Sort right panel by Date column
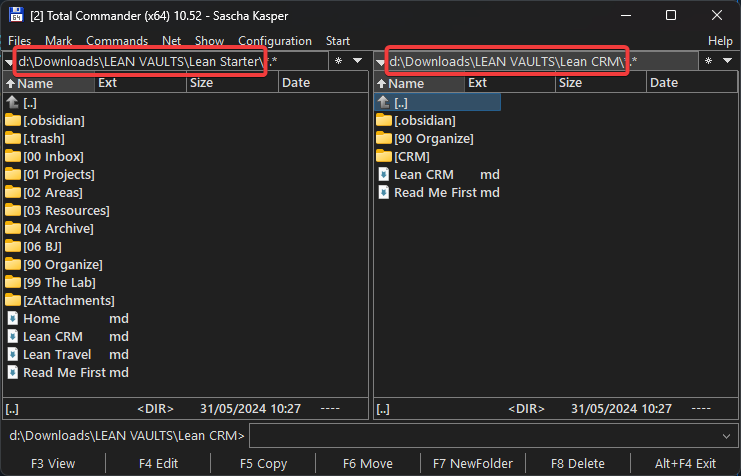Screen dimensions: 741x476 691,83
